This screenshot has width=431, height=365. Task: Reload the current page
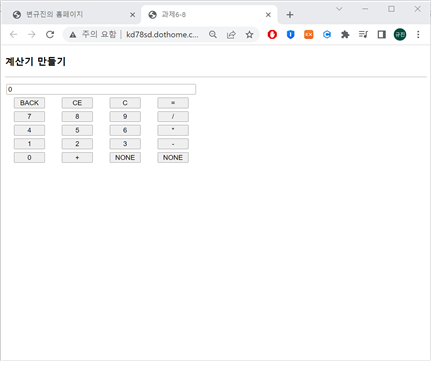point(50,34)
